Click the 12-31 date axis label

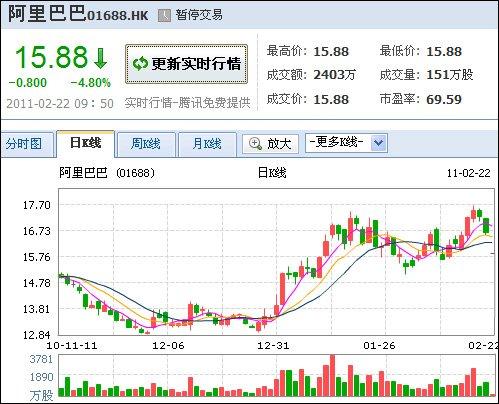(x=273, y=345)
